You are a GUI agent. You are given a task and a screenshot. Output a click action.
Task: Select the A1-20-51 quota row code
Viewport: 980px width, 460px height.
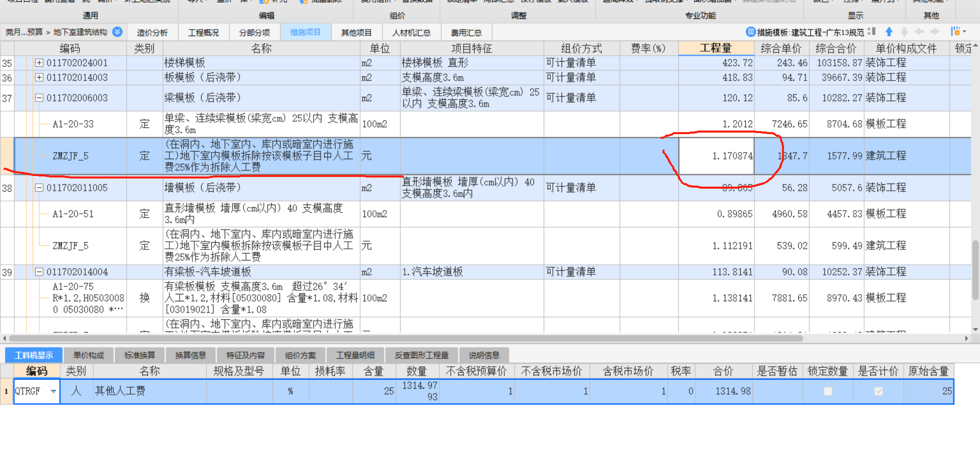[x=73, y=214]
